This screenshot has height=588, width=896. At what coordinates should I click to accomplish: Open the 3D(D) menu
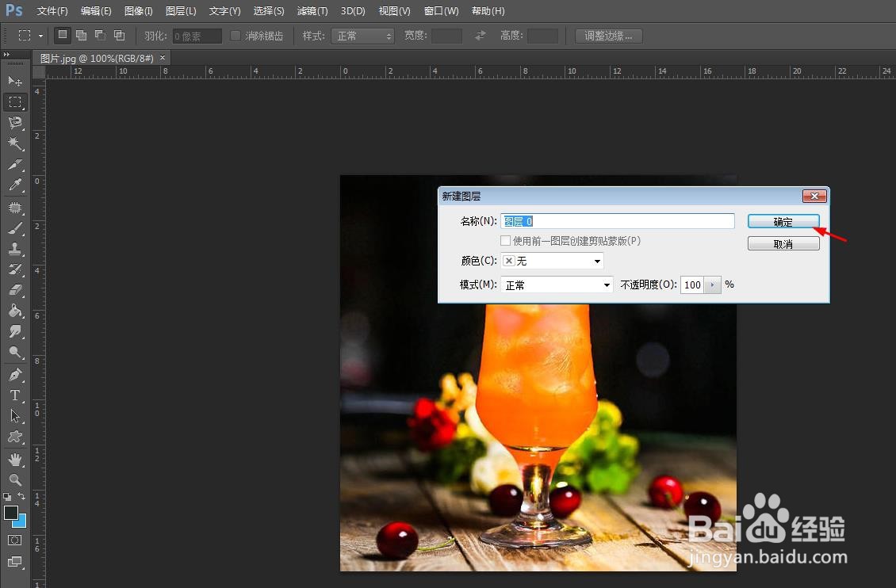(353, 11)
